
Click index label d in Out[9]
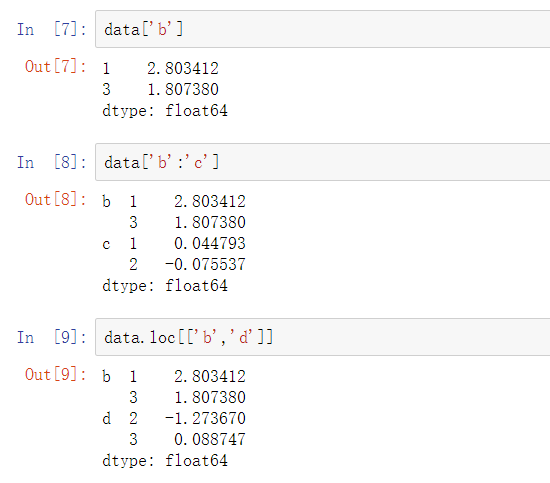click(107, 418)
